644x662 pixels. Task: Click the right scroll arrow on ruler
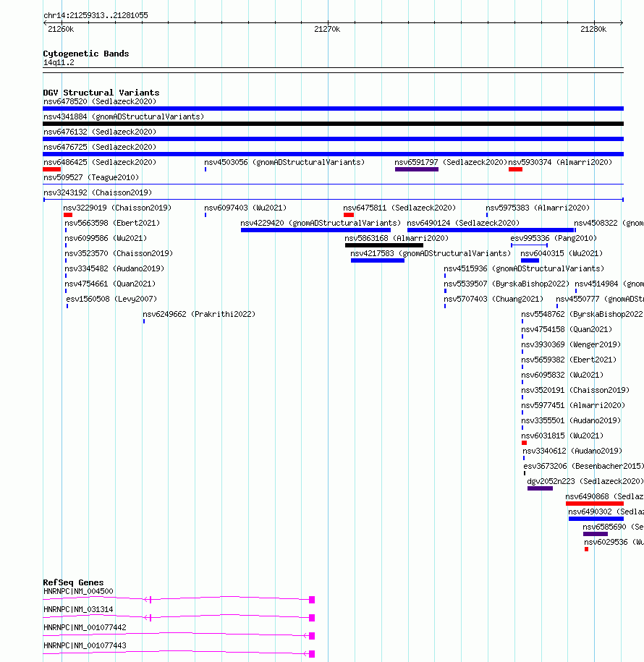[x=621, y=23]
